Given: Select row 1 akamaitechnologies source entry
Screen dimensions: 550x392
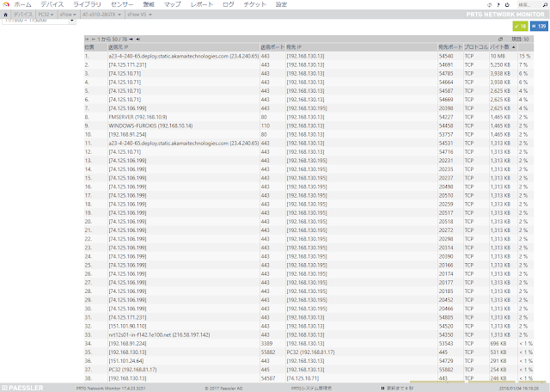Looking at the screenshot, I should pos(184,56).
